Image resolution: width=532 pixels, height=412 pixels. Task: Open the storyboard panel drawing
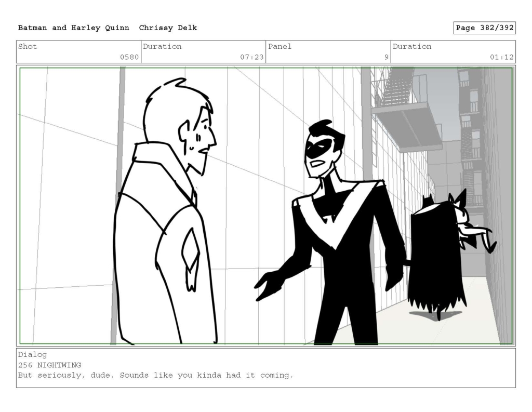click(x=266, y=206)
